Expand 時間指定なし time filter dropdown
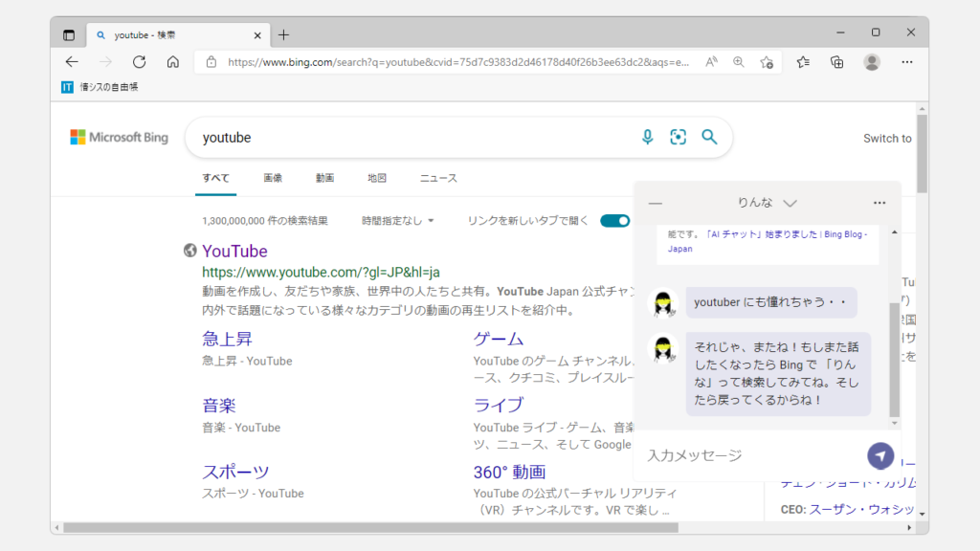980x551 pixels. click(398, 221)
